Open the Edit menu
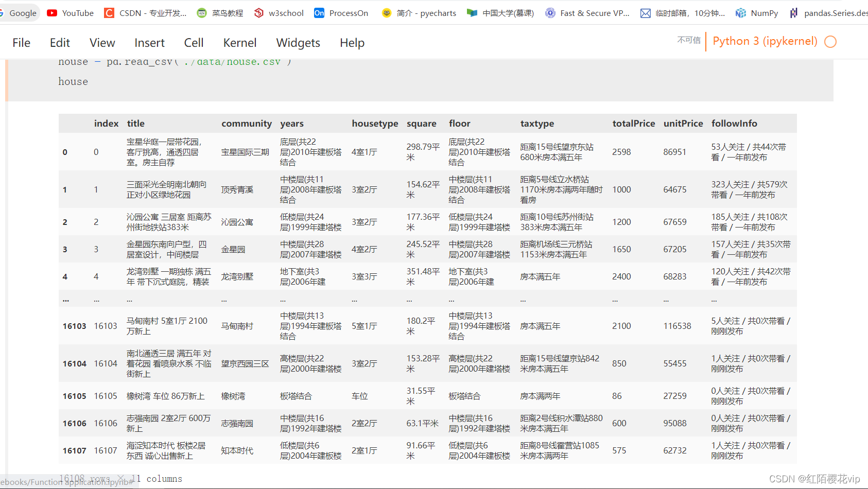This screenshot has height=489, width=868. pos(60,43)
